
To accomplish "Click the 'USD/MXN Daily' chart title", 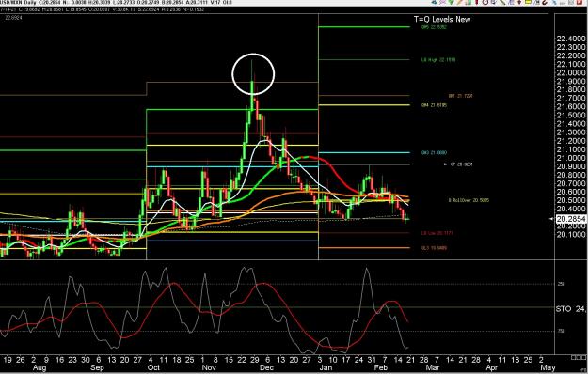I will tap(19, 2).
